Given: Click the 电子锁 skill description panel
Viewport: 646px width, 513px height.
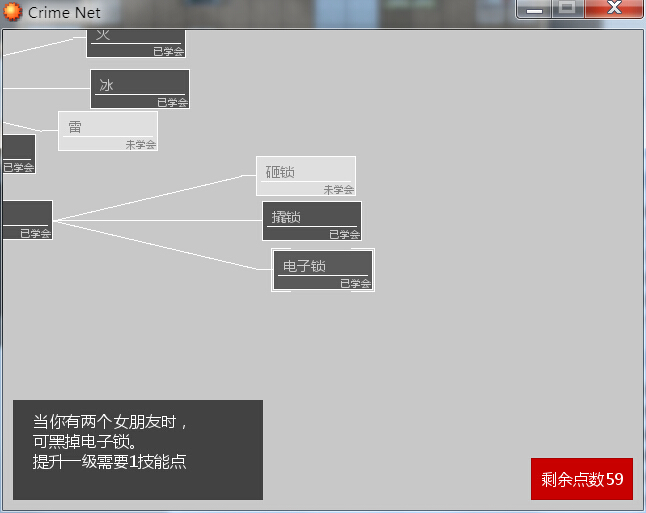Looking at the screenshot, I should [x=138, y=450].
